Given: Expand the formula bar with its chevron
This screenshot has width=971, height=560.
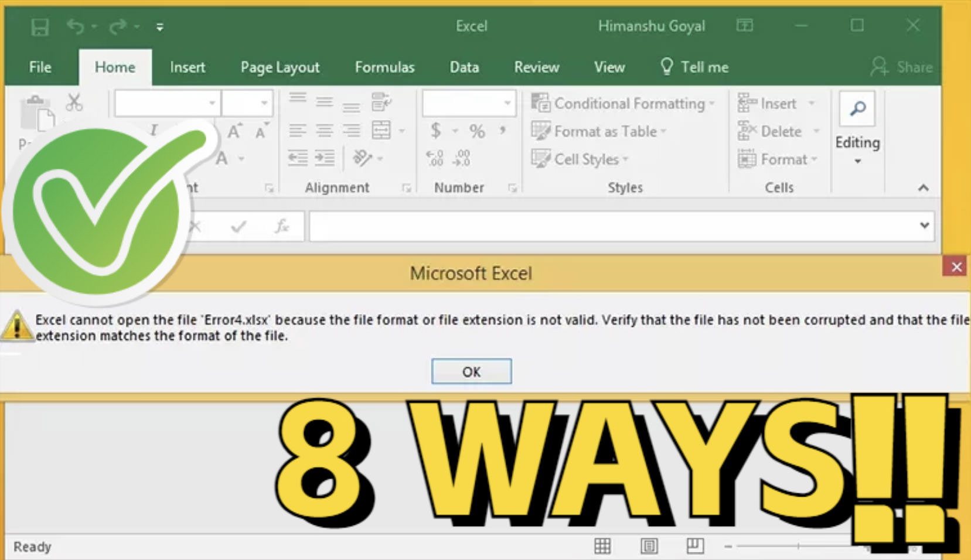Looking at the screenshot, I should (925, 226).
